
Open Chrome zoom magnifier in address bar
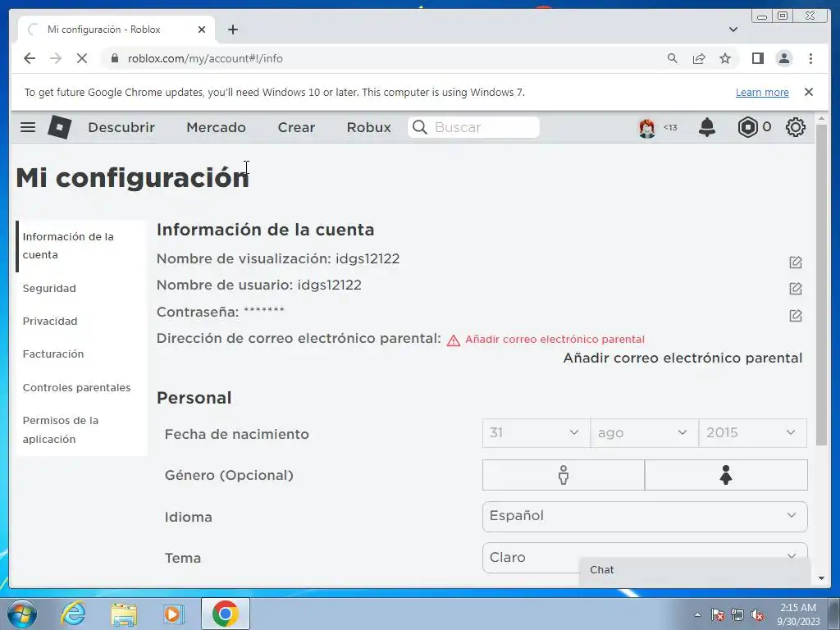click(x=673, y=58)
